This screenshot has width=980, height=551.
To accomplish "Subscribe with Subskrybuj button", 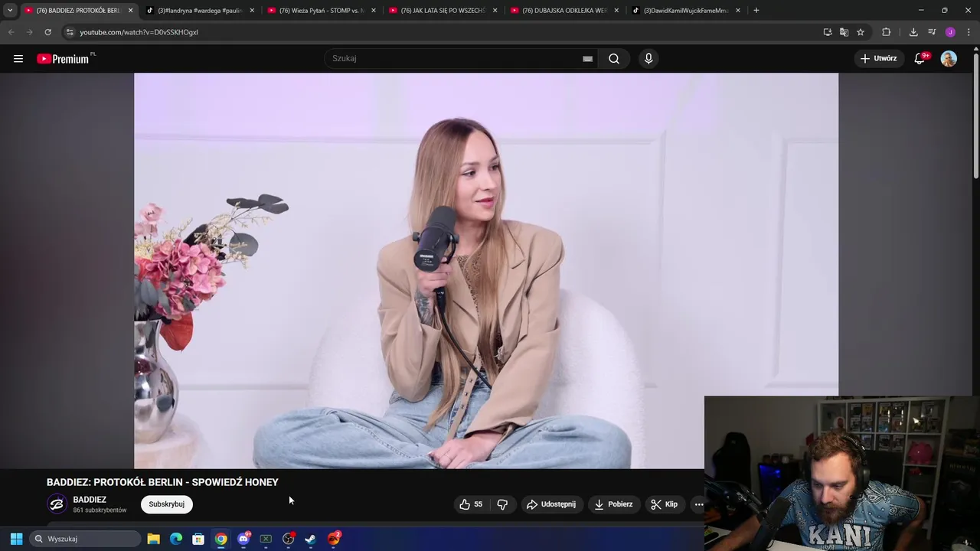I will click(x=167, y=504).
